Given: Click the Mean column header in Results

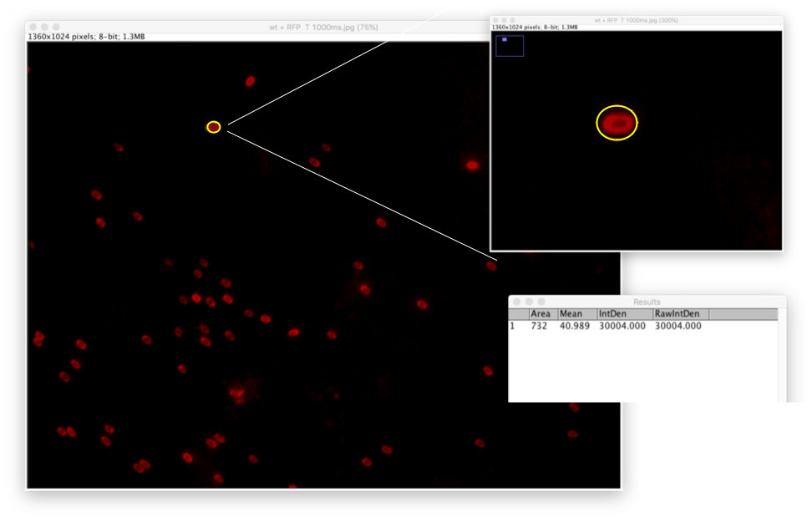Looking at the screenshot, I should pyautogui.click(x=571, y=314).
